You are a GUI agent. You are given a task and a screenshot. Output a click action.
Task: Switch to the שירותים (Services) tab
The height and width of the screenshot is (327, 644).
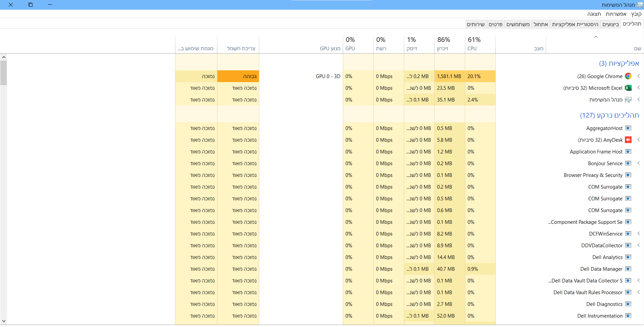[x=476, y=24]
